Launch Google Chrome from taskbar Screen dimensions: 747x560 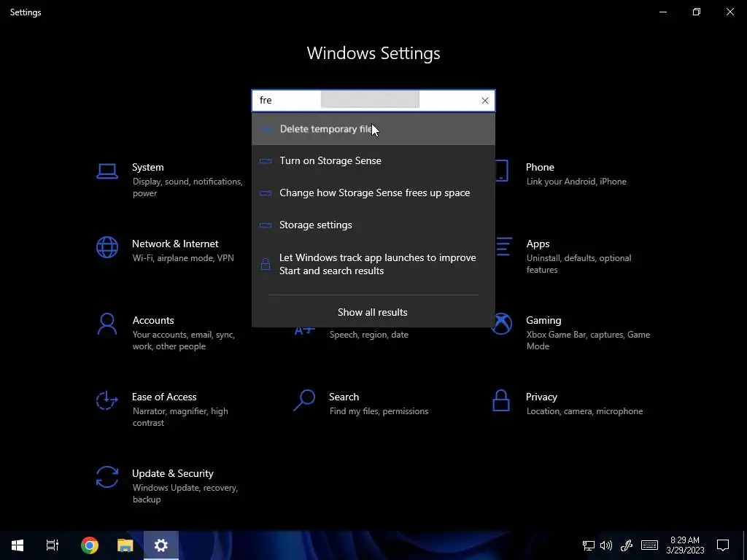(x=89, y=545)
